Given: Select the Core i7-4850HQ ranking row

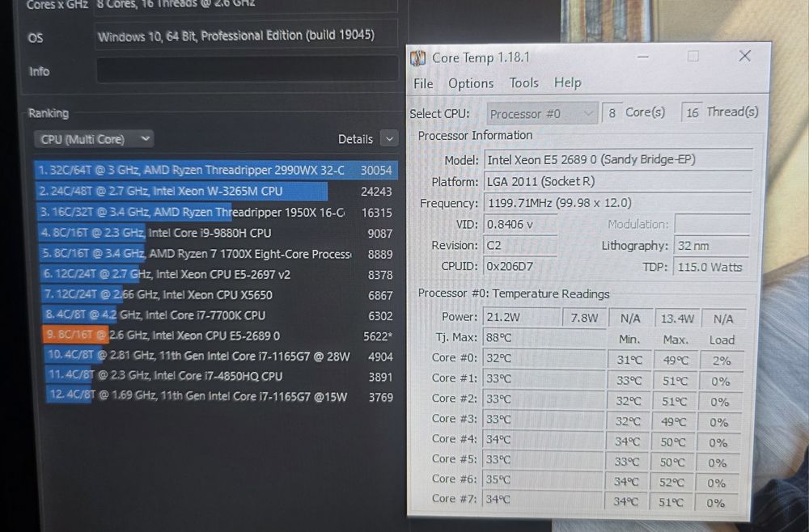Looking at the screenshot, I should coord(221,376).
